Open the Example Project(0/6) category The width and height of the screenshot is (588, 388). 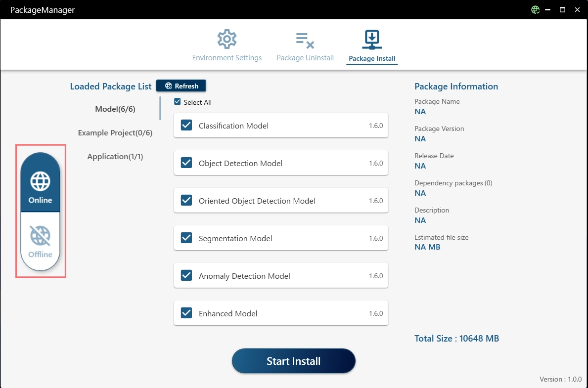(115, 132)
